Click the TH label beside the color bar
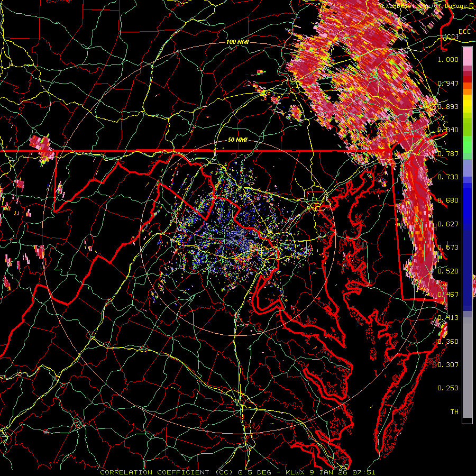 (x=454, y=411)
